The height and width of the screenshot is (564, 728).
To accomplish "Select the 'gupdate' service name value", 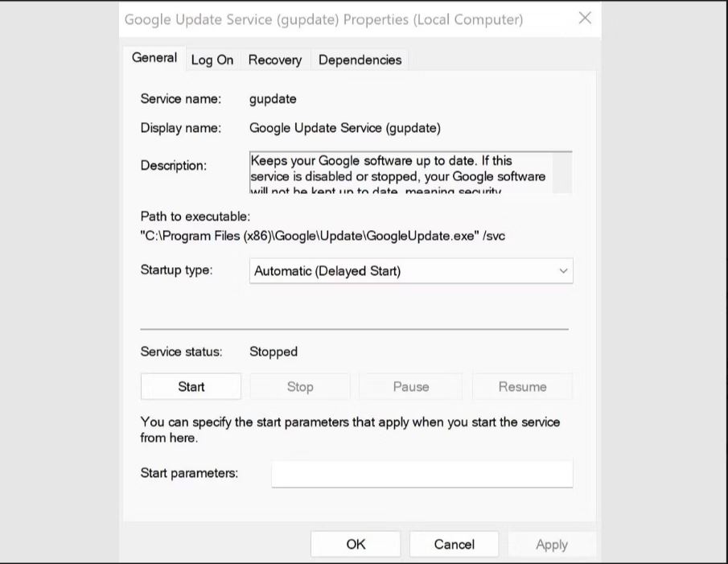I will pos(273,99).
